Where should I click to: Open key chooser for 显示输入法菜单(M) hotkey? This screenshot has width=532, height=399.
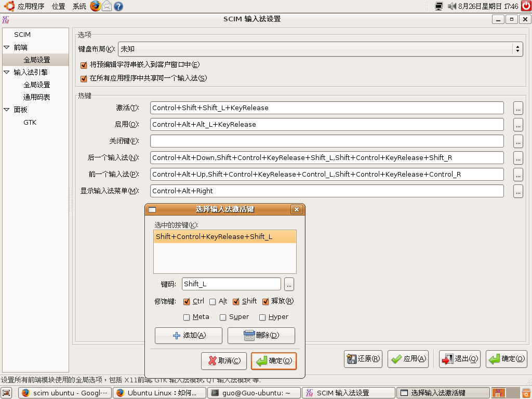pos(518,191)
